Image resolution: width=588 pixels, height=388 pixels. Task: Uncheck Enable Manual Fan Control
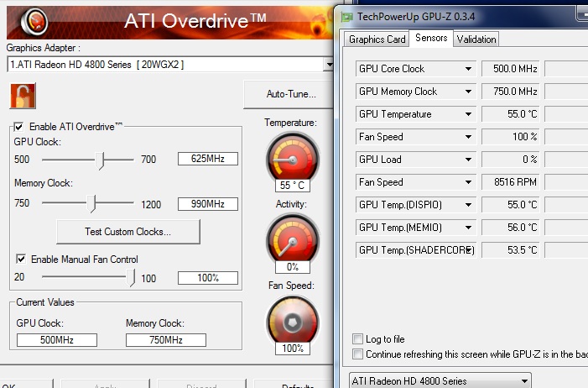click(x=21, y=259)
